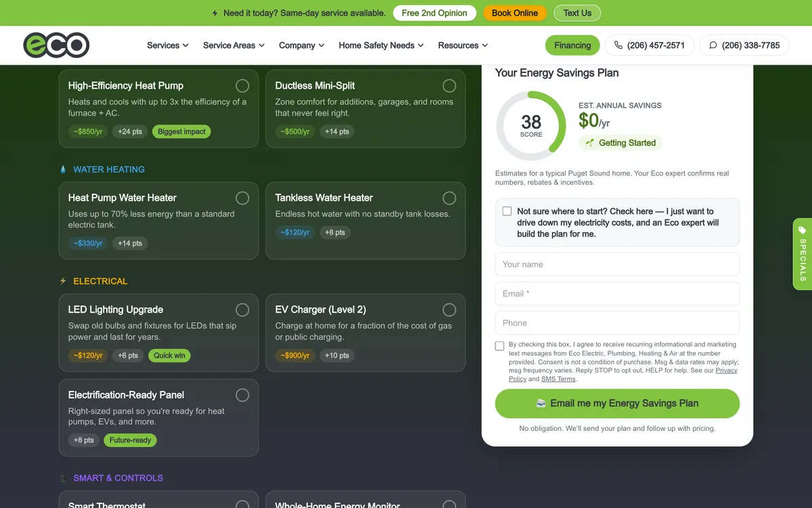The width and height of the screenshot is (812, 508).
Task: Open the SMS Terms link
Action: coord(558,379)
